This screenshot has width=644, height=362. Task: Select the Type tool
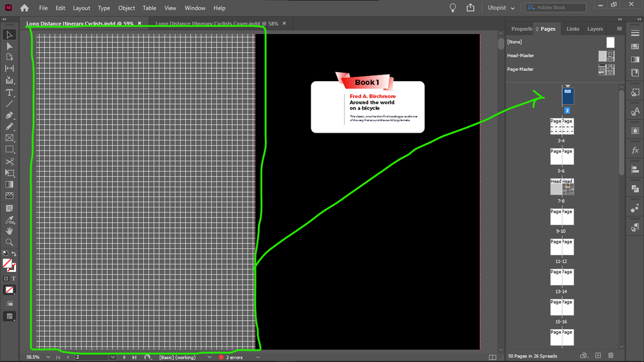click(9, 93)
